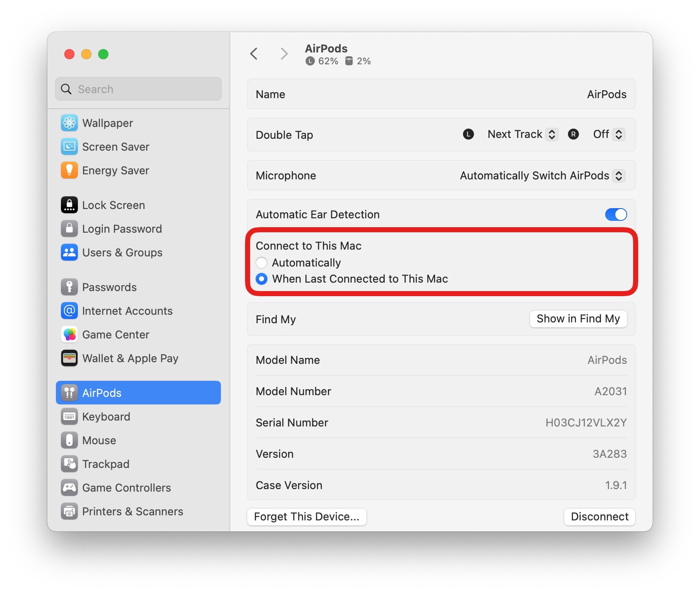Toggle Automatic Ear Detection switch off
Screen dimensions: 700x594
(615, 214)
